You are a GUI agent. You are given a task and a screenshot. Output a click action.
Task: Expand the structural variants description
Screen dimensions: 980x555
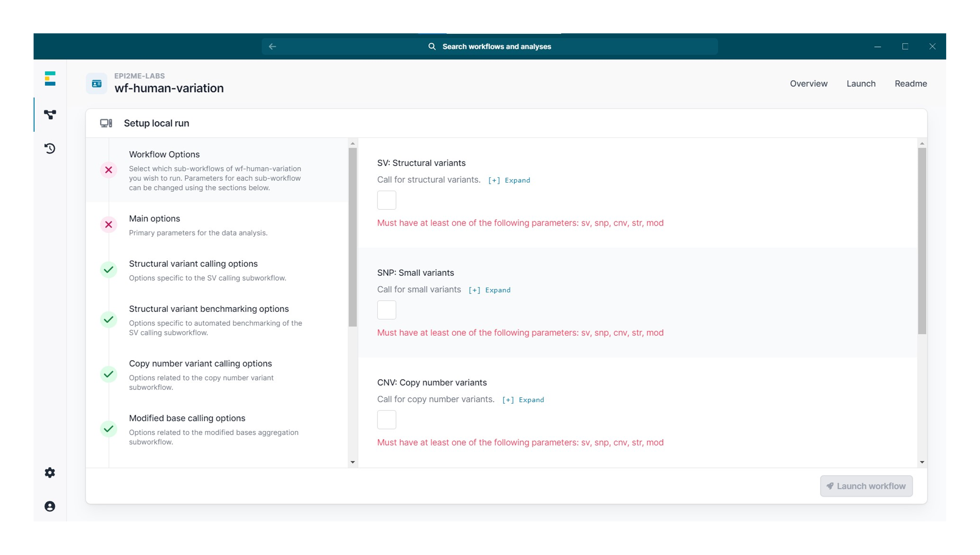click(x=509, y=180)
